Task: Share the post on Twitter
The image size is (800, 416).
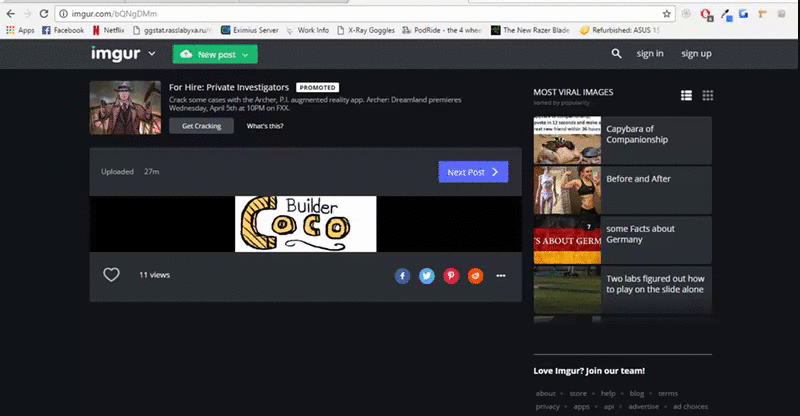Action: tap(427, 275)
